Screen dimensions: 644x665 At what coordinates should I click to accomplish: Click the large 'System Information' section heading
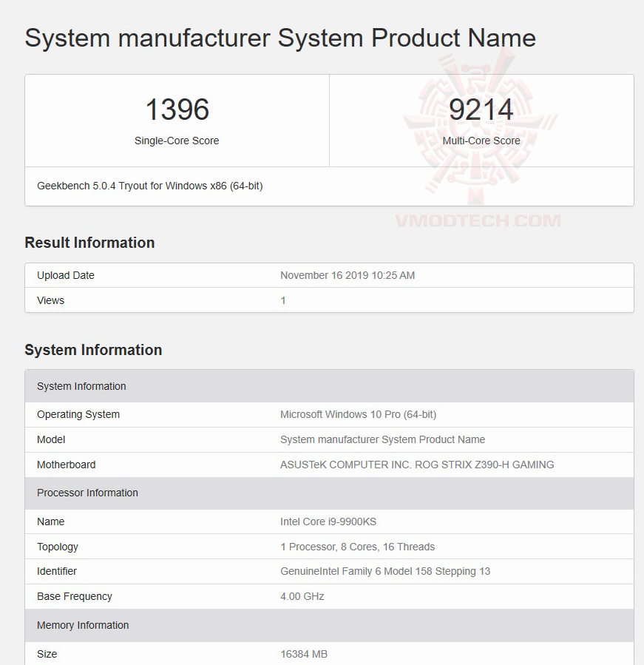93,350
